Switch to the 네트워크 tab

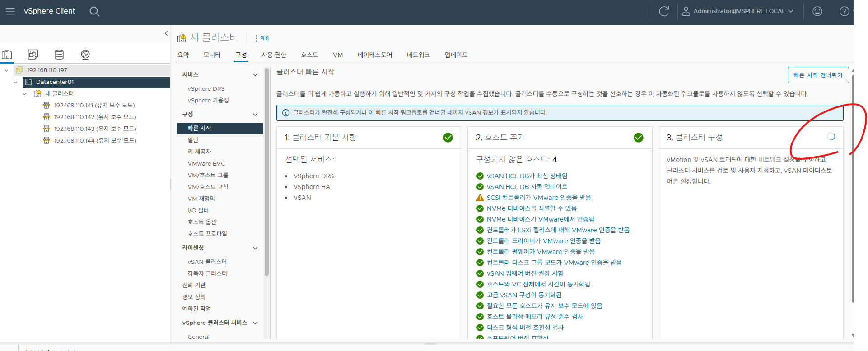(x=418, y=55)
